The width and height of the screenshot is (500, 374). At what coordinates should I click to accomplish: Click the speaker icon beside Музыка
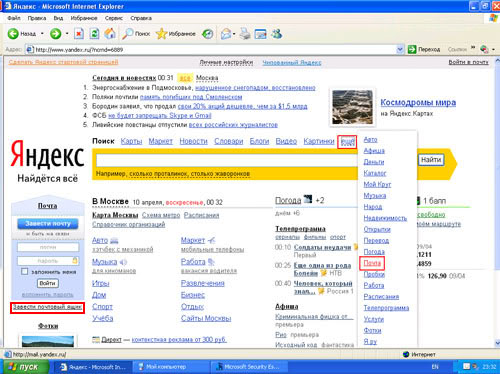123,262
